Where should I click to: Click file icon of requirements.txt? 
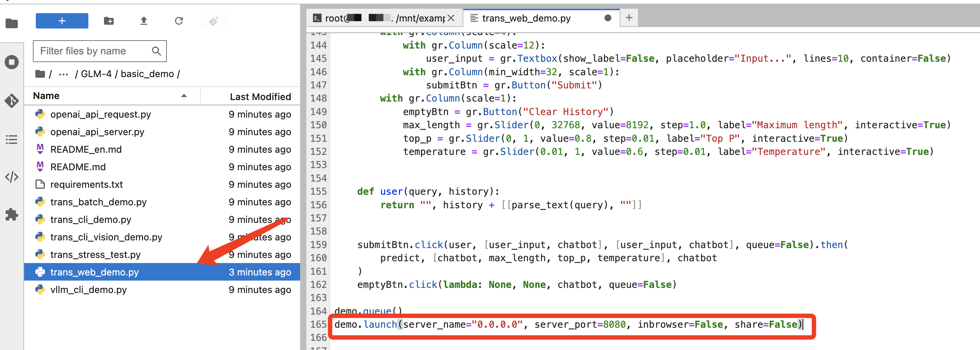tap(40, 184)
